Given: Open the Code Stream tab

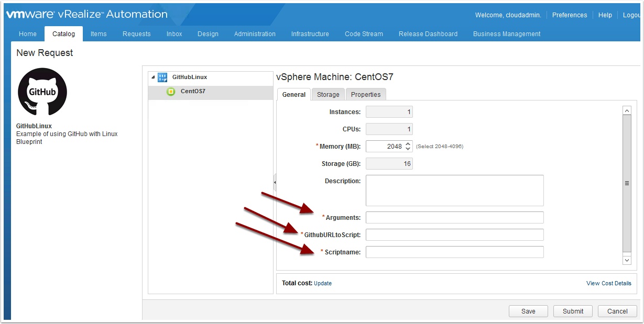Looking at the screenshot, I should point(364,34).
